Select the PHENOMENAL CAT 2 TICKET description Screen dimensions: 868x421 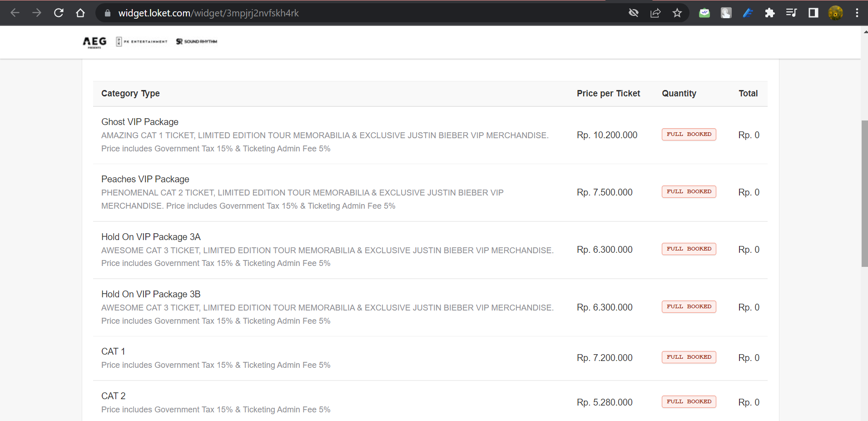(x=303, y=199)
